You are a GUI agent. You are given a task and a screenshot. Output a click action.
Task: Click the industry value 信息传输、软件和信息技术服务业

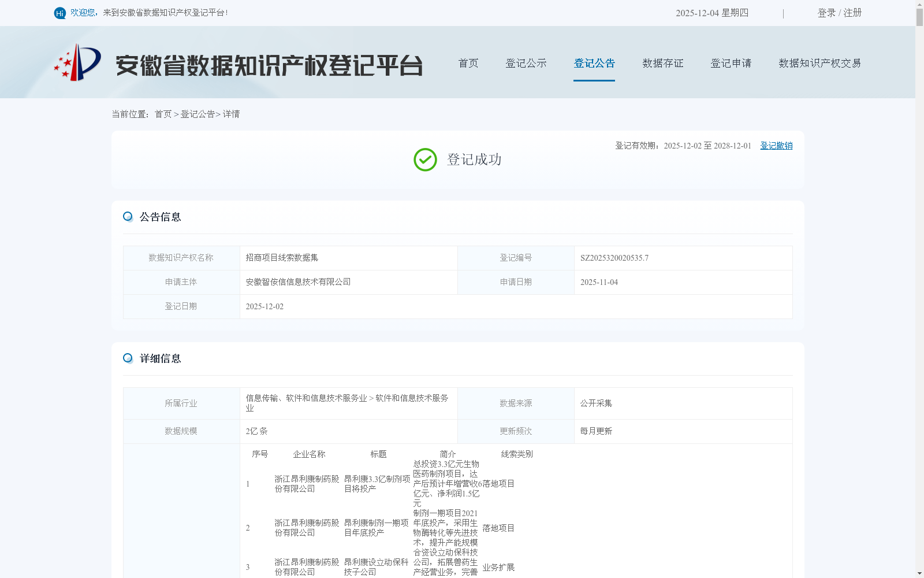[306, 398]
